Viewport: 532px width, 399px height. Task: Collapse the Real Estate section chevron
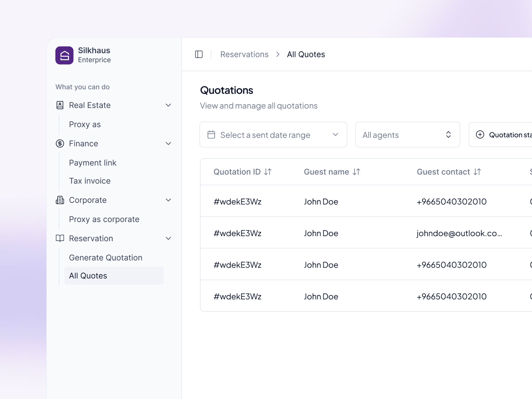168,105
